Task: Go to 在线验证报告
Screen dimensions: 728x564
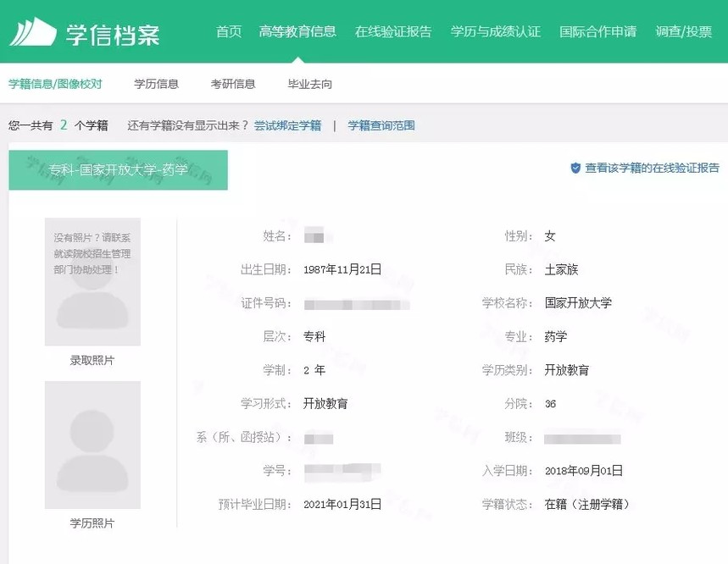Action: [393, 31]
